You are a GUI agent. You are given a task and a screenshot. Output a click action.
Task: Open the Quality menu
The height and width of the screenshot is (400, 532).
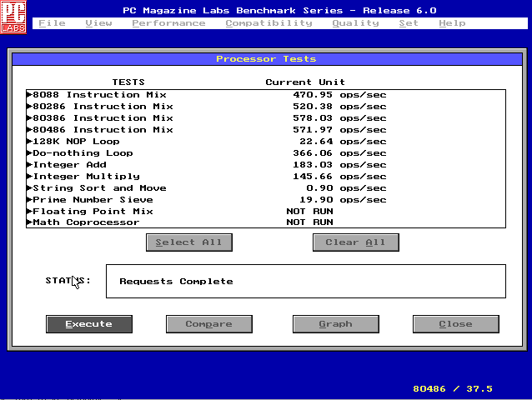(355, 23)
